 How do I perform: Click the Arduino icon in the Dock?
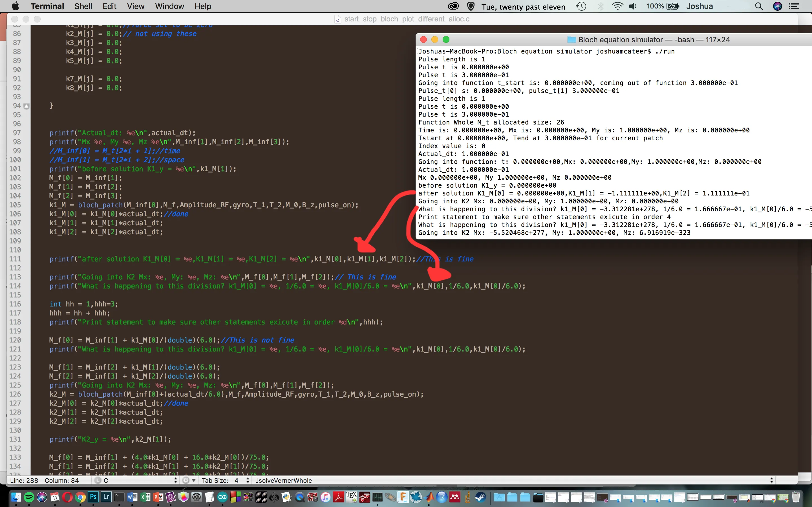[x=222, y=497]
